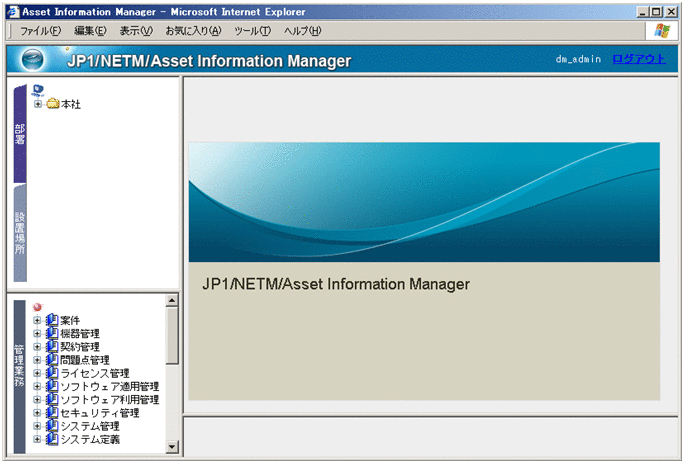Expand the 問題点管理 tree node
The height and width of the screenshot is (465, 685).
click(38, 360)
